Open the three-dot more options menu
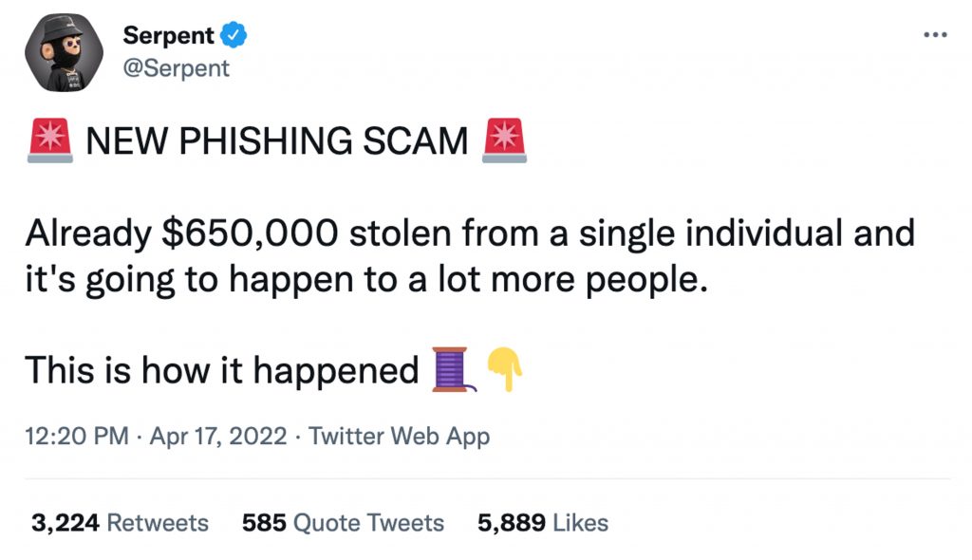The height and width of the screenshot is (560, 972). click(935, 35)
